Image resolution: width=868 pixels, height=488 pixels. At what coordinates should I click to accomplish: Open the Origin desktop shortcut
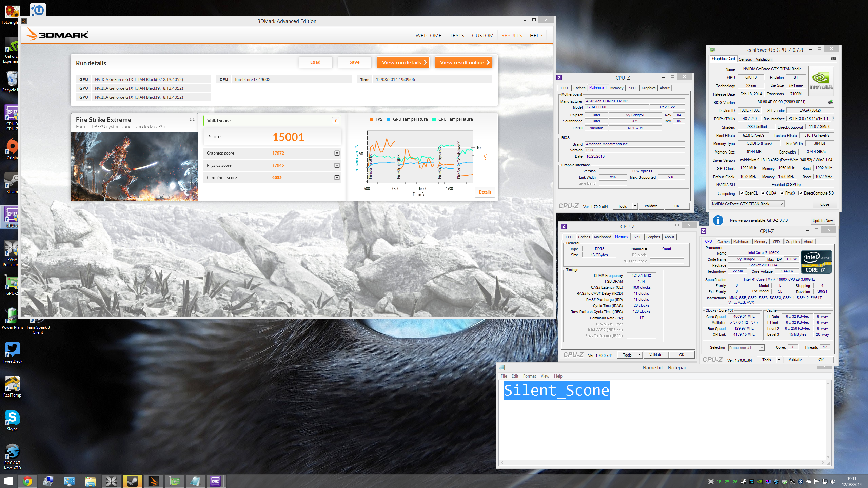(x=12, y=149)
